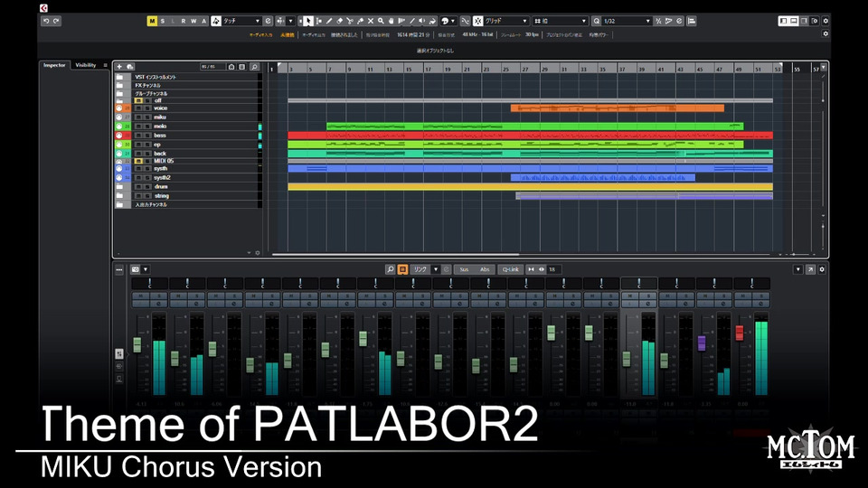
Task: Click the Sus link mode button
Action: click(x=464, y=269)
